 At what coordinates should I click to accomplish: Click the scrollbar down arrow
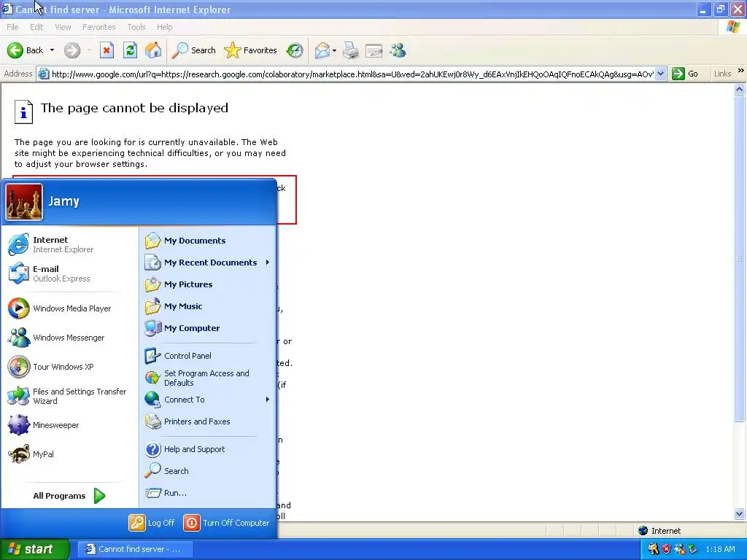point(740,514)
